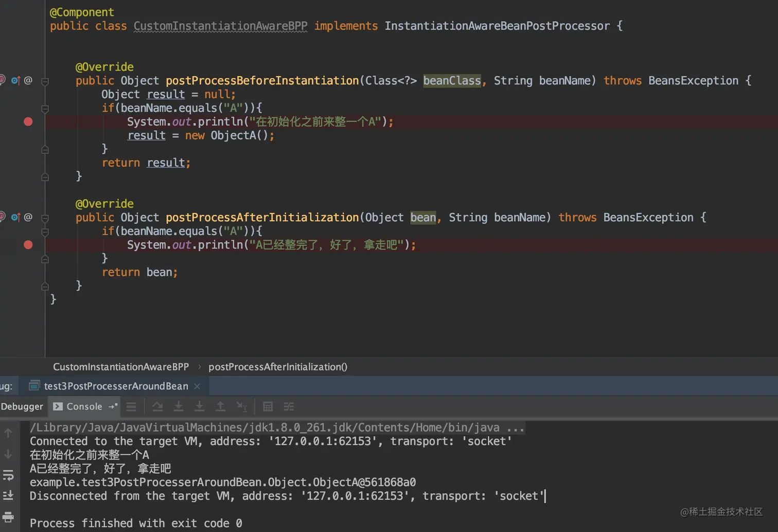Click the postProcessAfterInitialization() breadcrumb
Viewport: 778px width, 532px height.
point(278,367)
